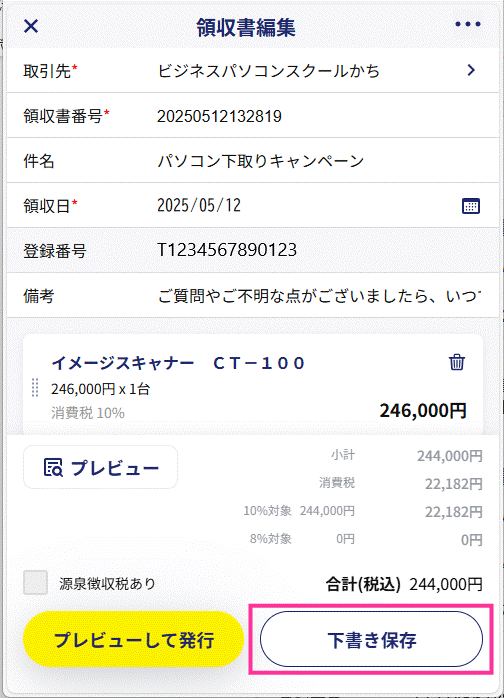Close the receipt edit screen with X
504x698 pixels.
[x=31, y=26]
